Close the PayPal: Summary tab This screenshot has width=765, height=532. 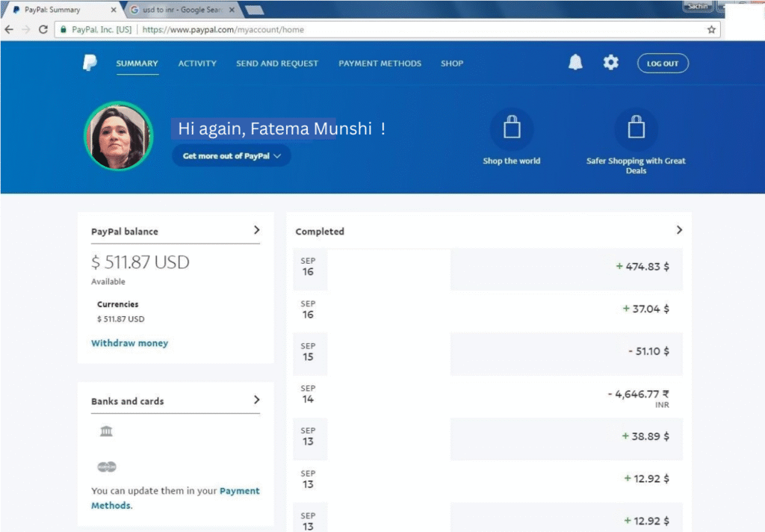pos(114,10)
